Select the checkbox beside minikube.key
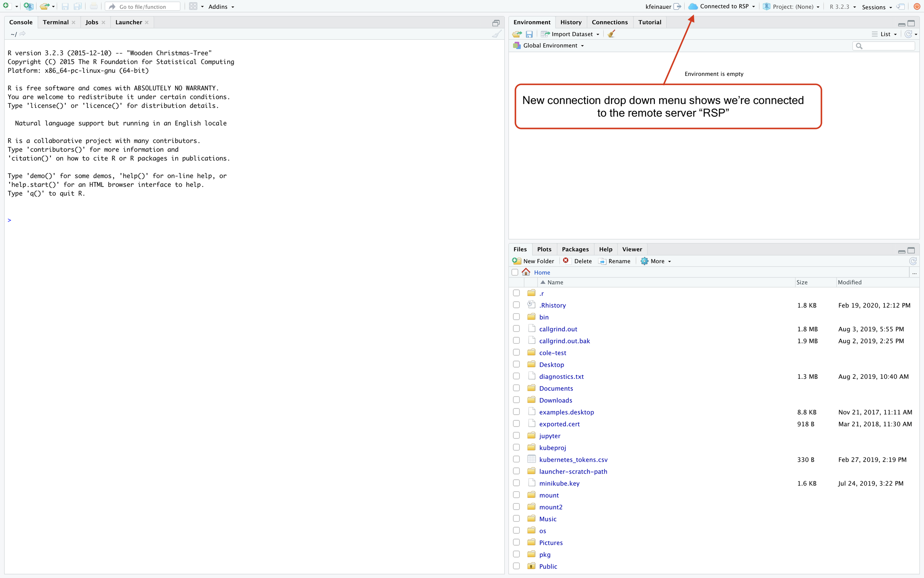 coord(516,483)
